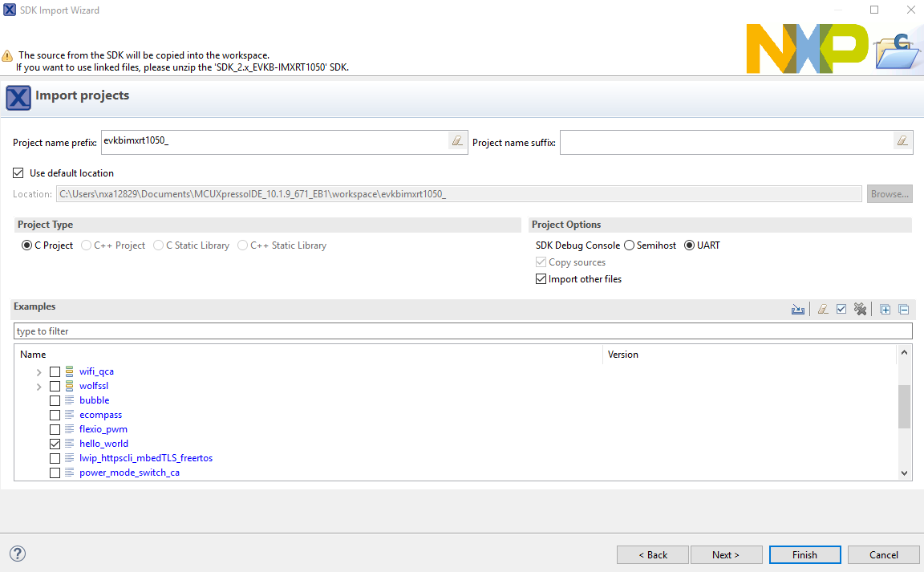The width and height of the screenshot is (924, 572).
Task: Click eraser icon beside Project name suffix
Action: 903,141
